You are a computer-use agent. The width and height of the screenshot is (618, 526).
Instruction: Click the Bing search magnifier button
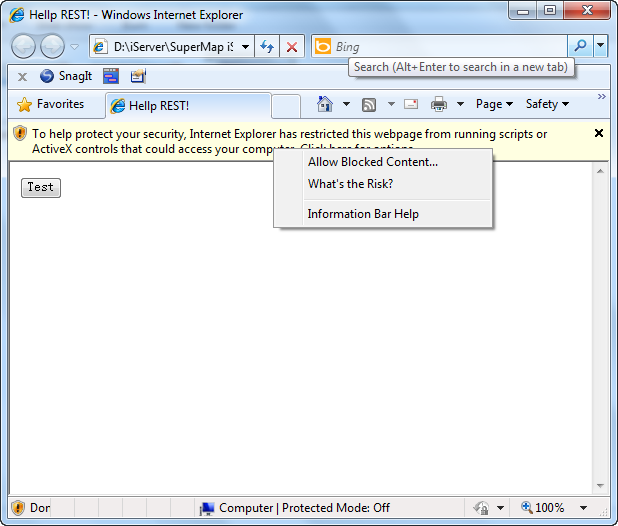(x=580, y=46)
